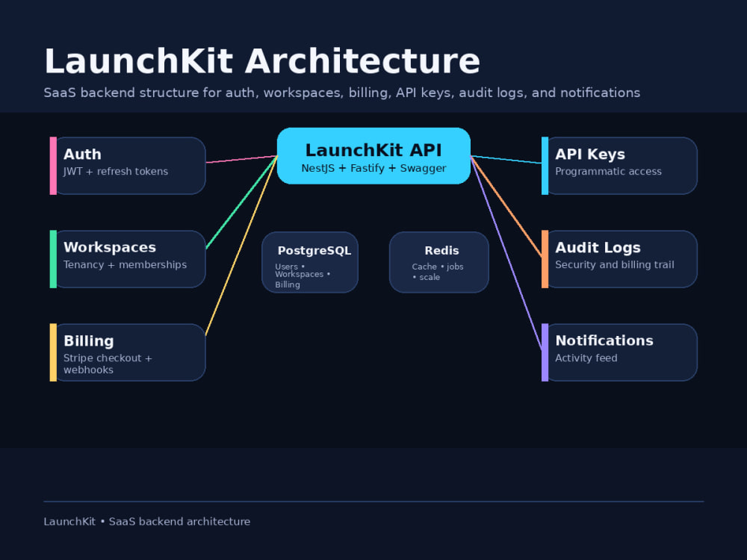Click the purple accent bar on Notifications
Screen dimensions: 747x560
(x=545, y=352)
